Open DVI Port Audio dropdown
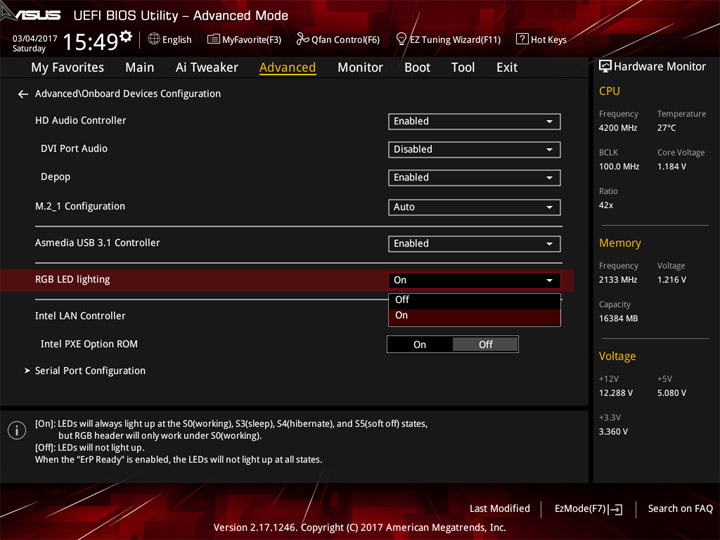This screenshot has width=720, height=540. [x=474, y=149]
